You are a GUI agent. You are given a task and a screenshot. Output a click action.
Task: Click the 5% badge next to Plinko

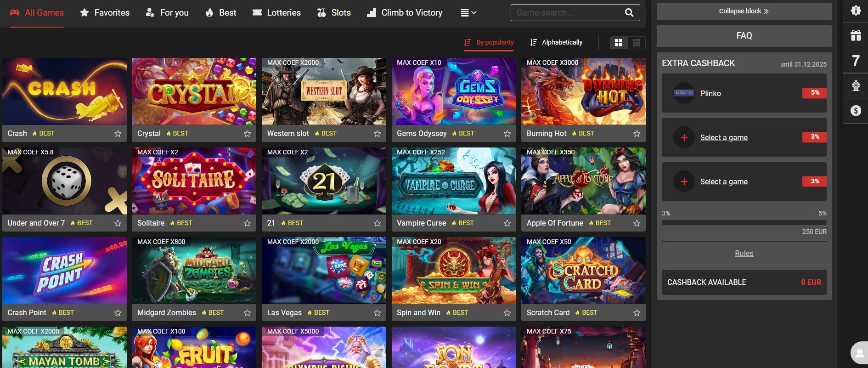click(x=814, y=93)
